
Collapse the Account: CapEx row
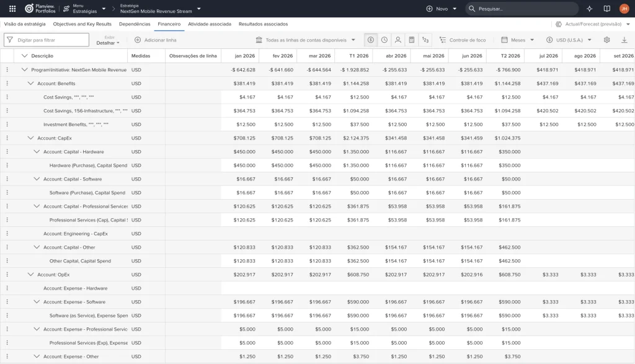click(30, 138)
